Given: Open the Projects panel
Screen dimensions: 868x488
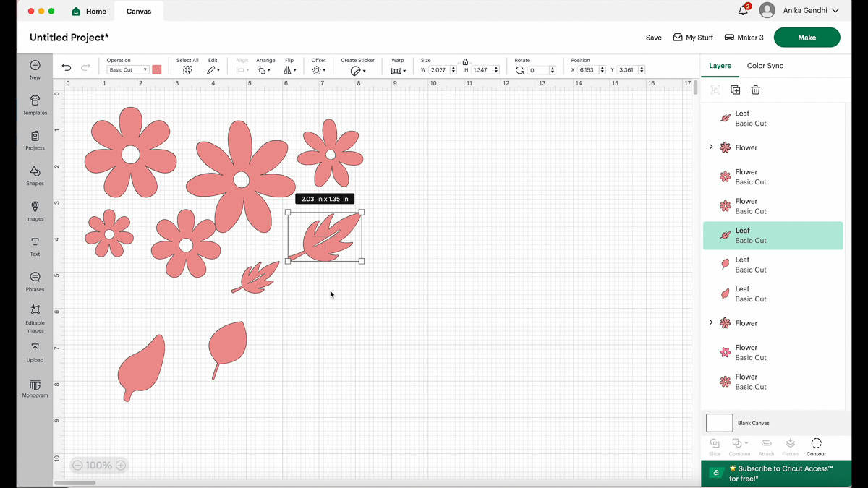Looking at the screenshot, I should tap(35, 136).
